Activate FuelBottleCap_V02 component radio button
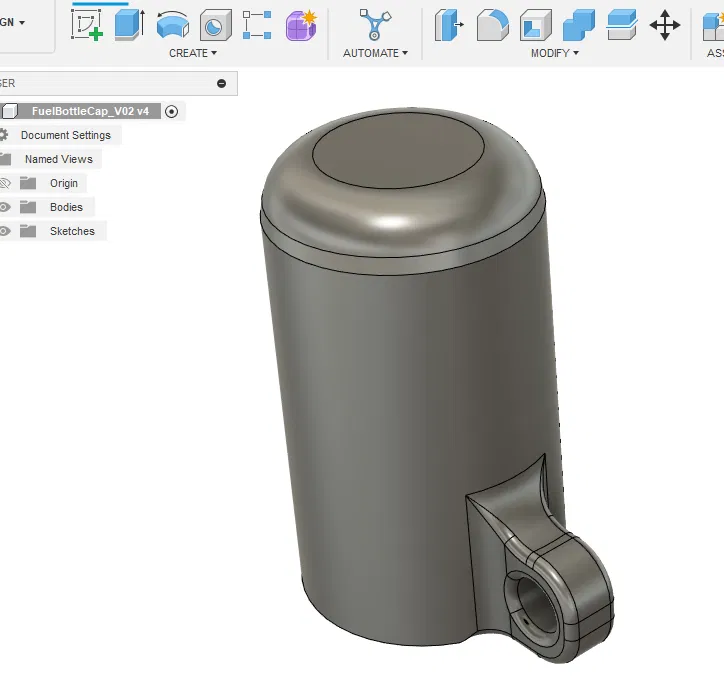This screenshot has width=724, height=683. 171,111
